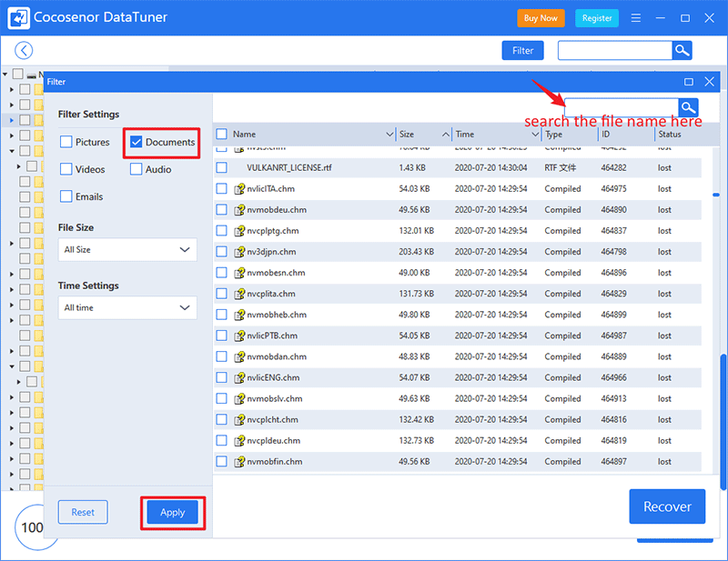
Task: Apply the filter settings
Action: [x=172, y=512]
